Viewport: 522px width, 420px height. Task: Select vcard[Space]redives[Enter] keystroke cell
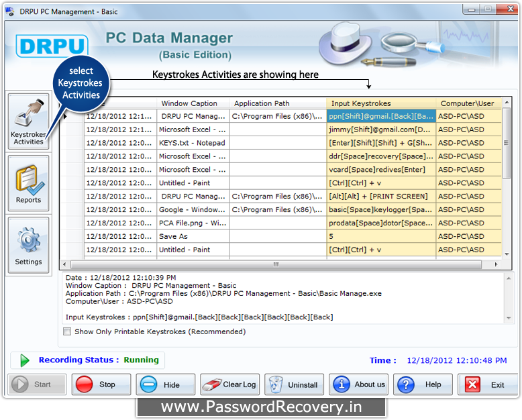[x=381, y=169]
